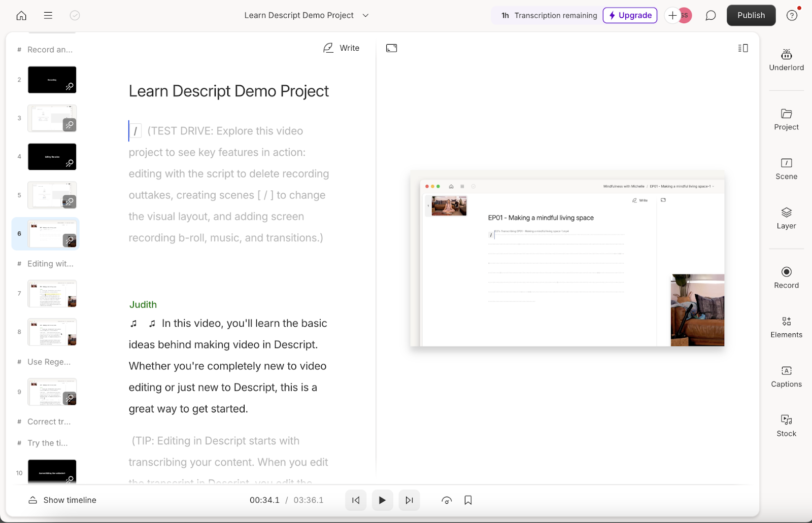Open the project title dropdown
The width and height of the screenshot is (812, 523).
[x=365, y=15]
